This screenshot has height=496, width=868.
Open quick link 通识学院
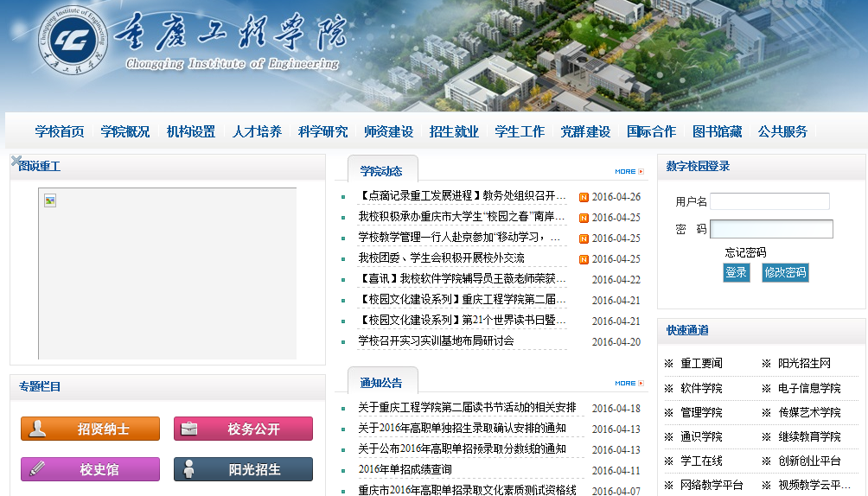coord(701,436)
